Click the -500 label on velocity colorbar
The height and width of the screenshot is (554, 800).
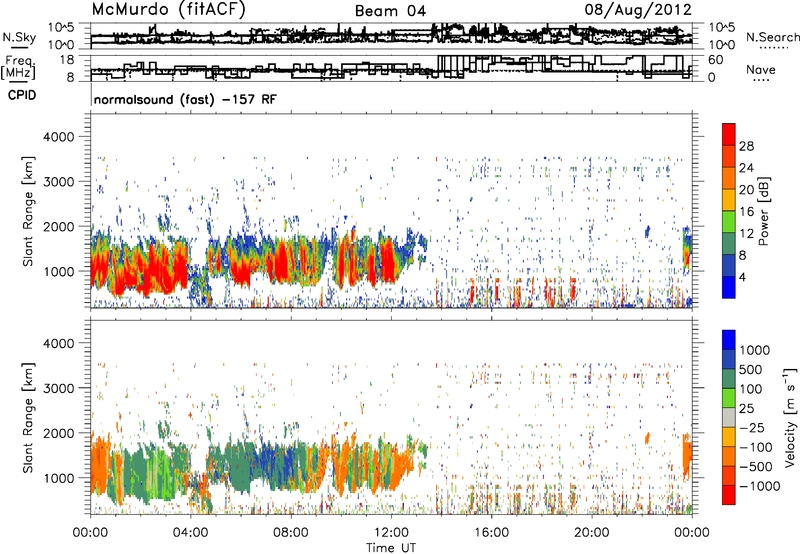tap(757, 467)
